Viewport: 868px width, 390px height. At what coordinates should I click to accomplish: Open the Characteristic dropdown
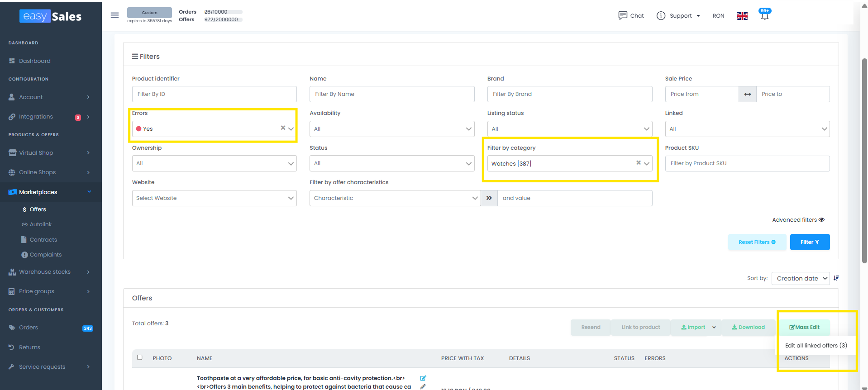[x=395, y=198]
